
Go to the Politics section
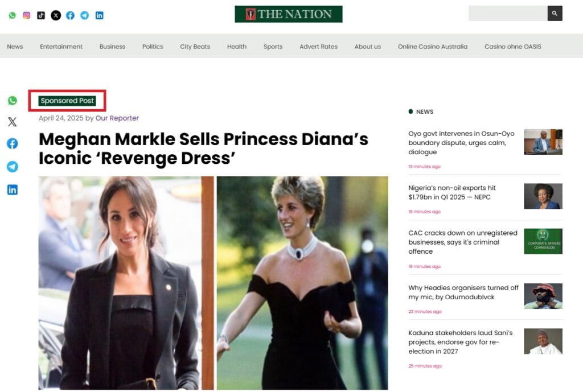tap(153, 47)
